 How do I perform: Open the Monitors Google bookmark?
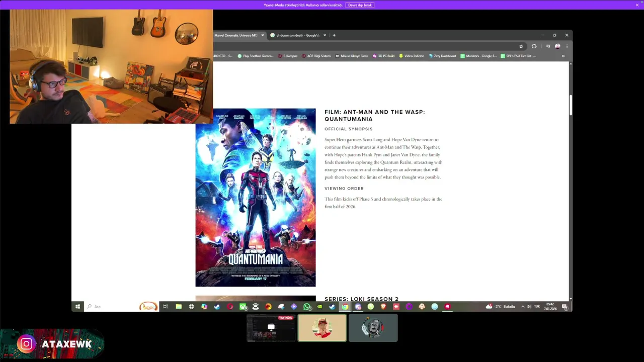click(x=478, y=56)
